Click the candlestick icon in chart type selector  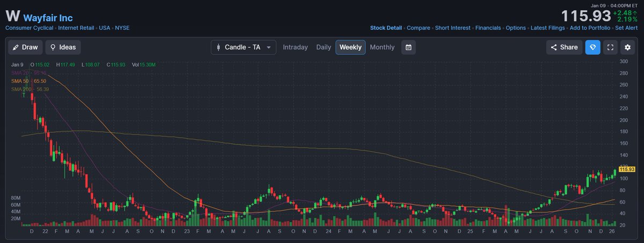click(x=218, y=47)
